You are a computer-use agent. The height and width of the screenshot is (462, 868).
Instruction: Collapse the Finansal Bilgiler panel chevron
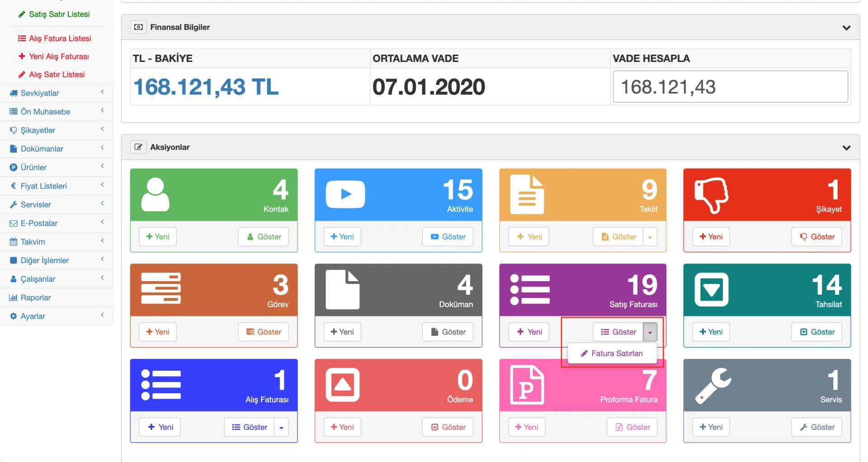coord(846,28)
